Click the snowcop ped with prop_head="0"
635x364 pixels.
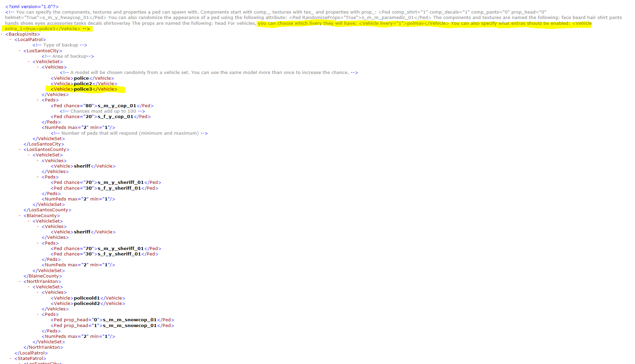coord(112,320)
